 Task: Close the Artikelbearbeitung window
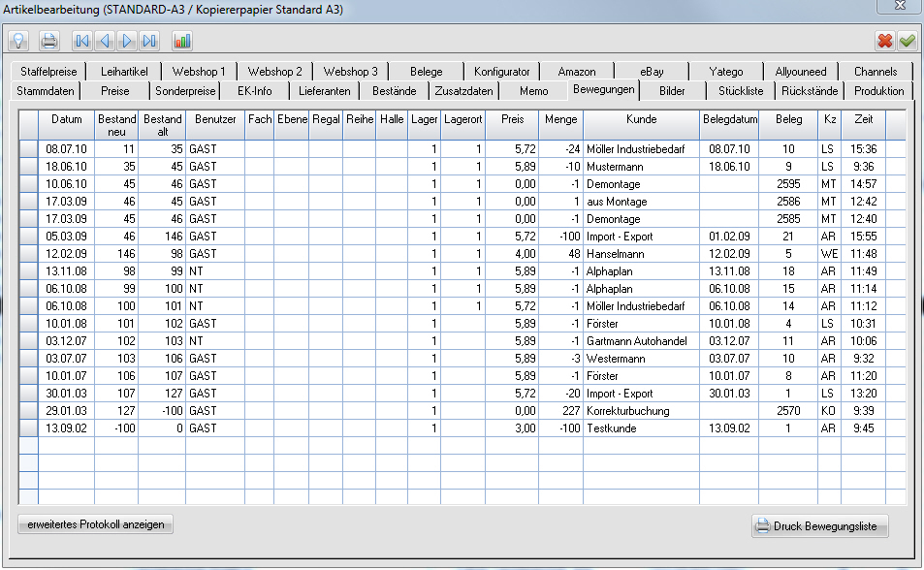(900, 5)
